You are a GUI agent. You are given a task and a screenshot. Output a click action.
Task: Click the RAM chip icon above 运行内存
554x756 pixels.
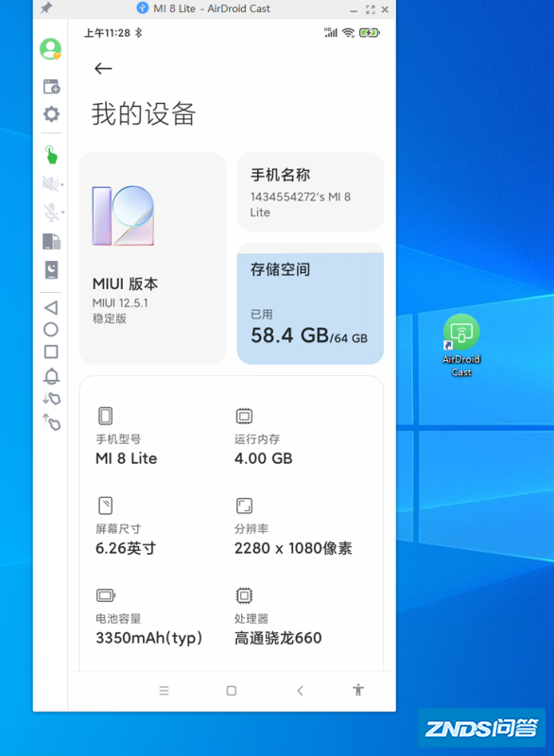(x=244, y=416)
